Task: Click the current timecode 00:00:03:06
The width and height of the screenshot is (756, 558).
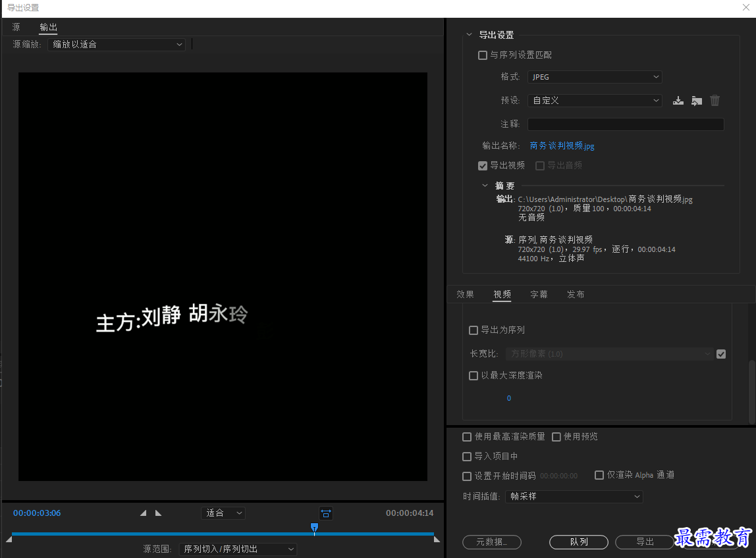Action: click(37, 513)
